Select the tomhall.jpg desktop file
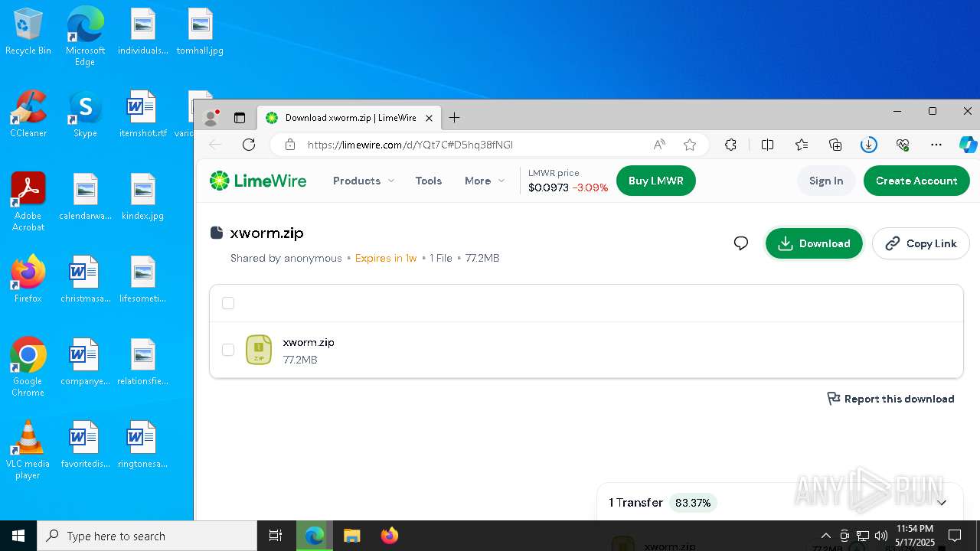The image size is (980, 551). 200,32
